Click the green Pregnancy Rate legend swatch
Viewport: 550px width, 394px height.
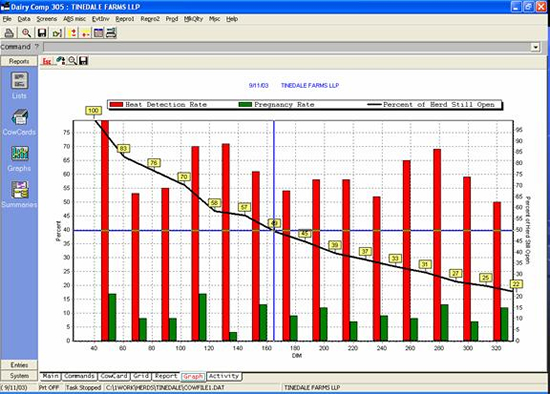tap(245, 105)
